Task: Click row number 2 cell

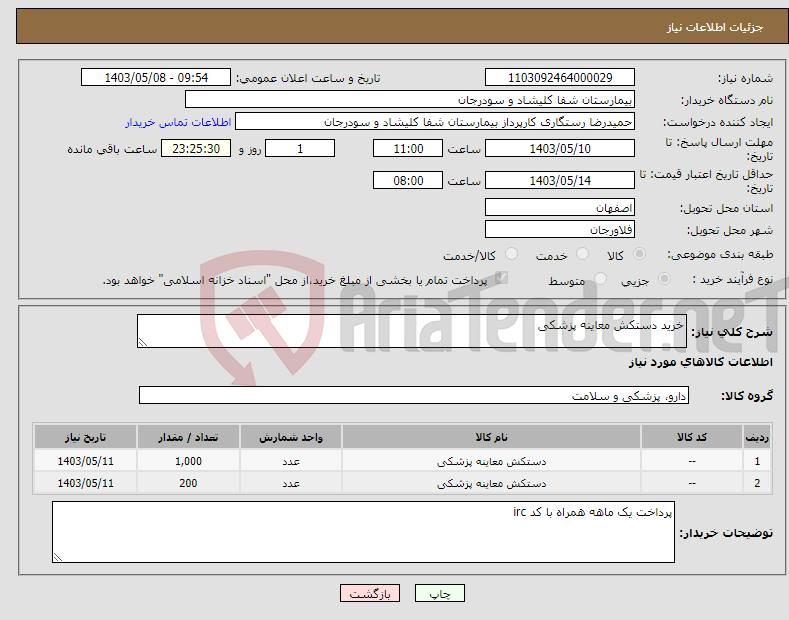Action: tap(757, 483)
